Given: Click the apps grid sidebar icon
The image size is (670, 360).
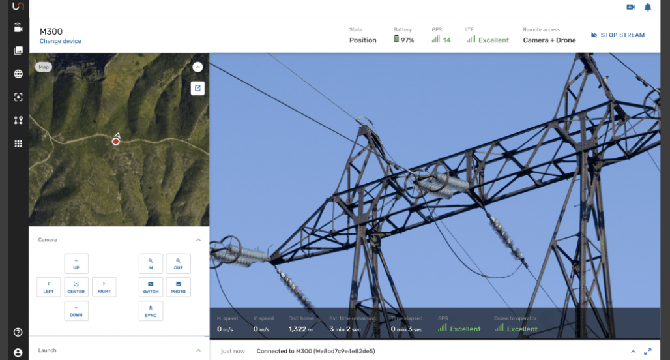Looking at the screenshot, I should point(18,143).
